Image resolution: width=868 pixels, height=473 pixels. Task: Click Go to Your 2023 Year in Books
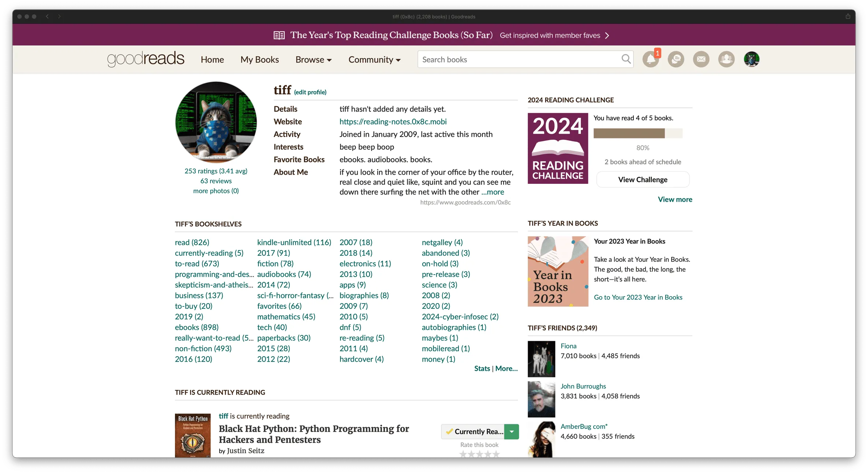click(638, 297)
